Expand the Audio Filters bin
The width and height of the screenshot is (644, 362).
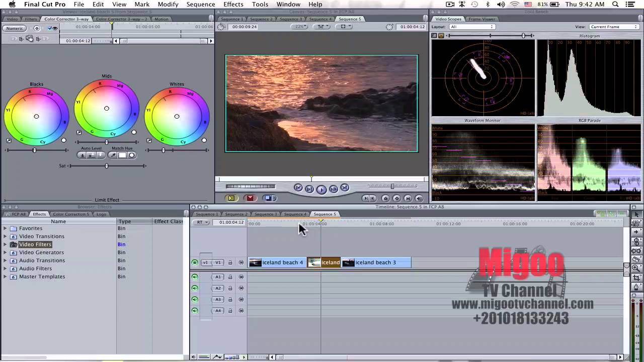(x=5, y=268)
